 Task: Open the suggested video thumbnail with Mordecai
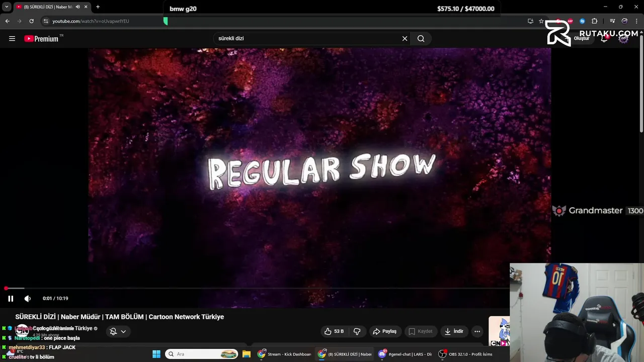(499, 331)
